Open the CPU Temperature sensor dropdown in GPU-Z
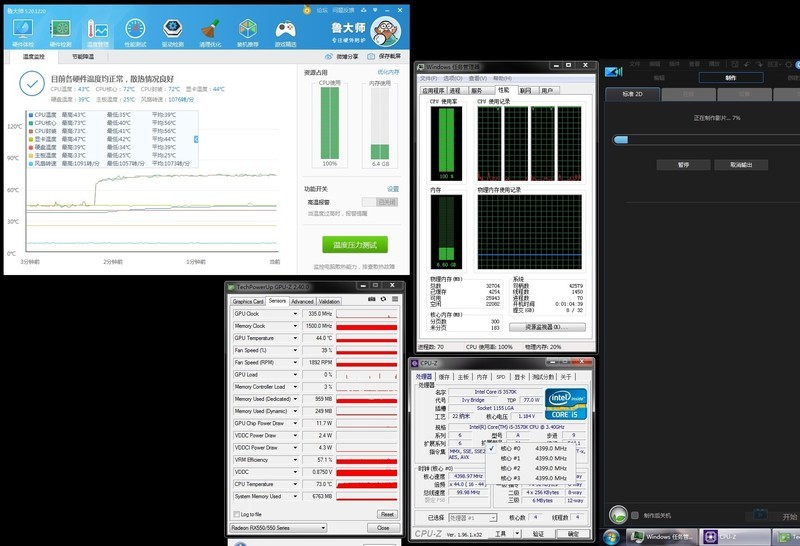The height and width of the screenshot is (546, 800). (x=295, y=484)
